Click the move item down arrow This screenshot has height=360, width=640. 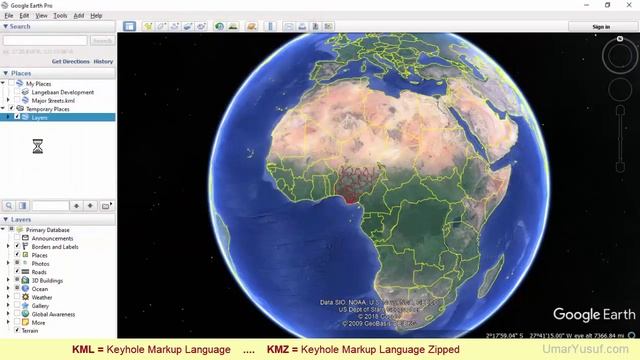click(x=90, y=206)
